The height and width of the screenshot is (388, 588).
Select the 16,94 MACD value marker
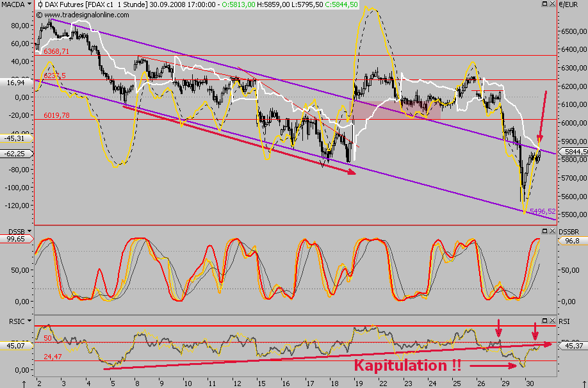pos(17,83)
